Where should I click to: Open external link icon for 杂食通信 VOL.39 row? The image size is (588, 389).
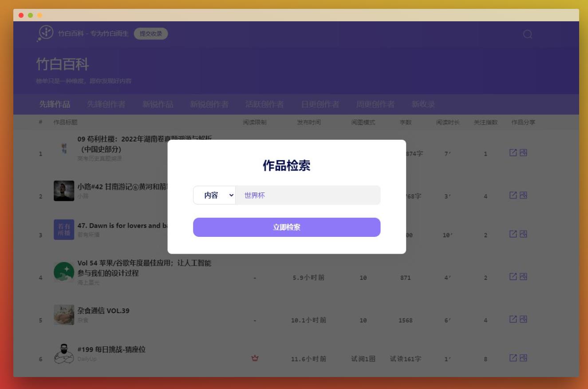[x=513, y=319]
